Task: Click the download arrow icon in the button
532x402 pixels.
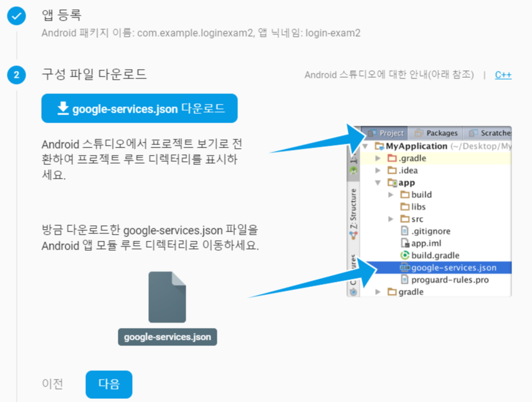Action: click(63, 108)
